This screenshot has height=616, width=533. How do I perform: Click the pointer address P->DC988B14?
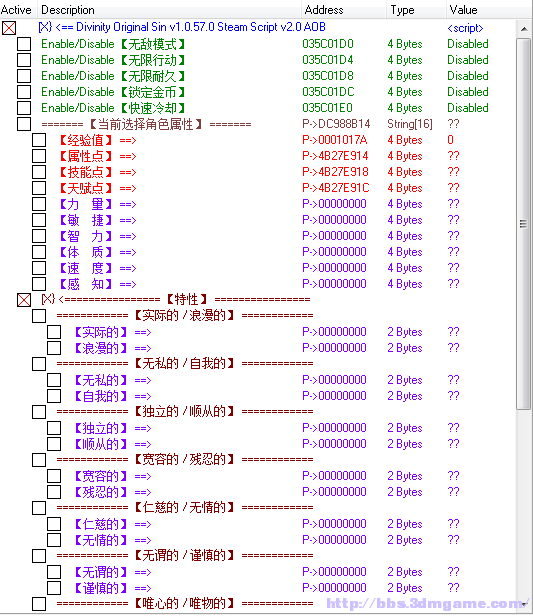click(x=336, y=124)
